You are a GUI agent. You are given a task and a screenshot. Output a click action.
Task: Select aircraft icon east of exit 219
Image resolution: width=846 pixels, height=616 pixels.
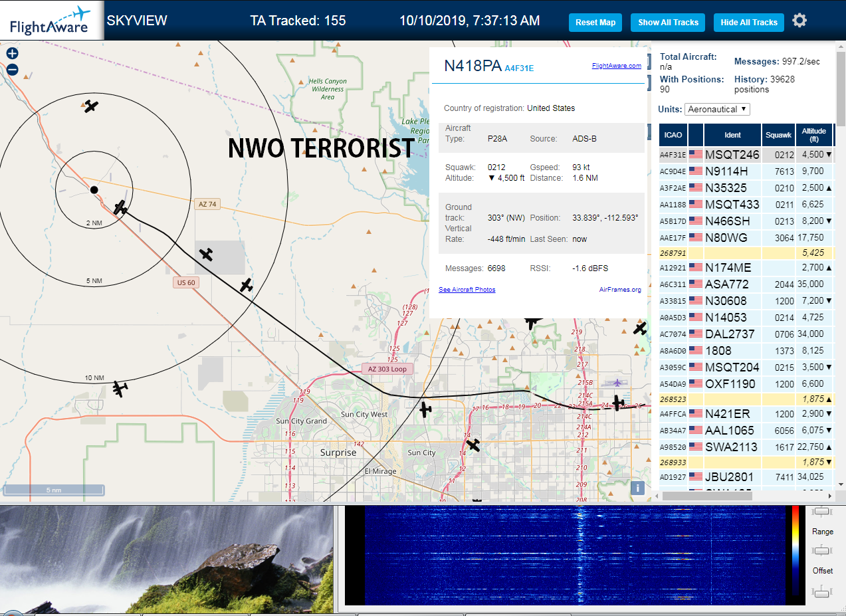click(x=640, y=328)
